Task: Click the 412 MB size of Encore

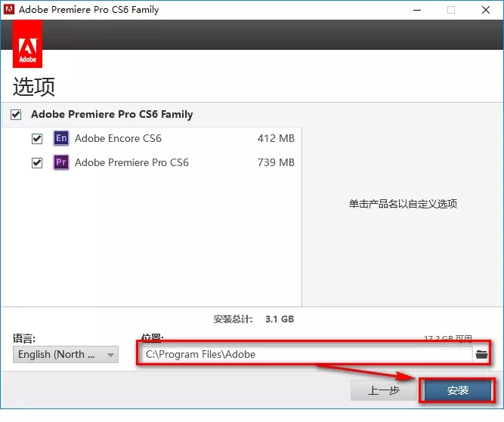Action: click(x=276, y=138)
